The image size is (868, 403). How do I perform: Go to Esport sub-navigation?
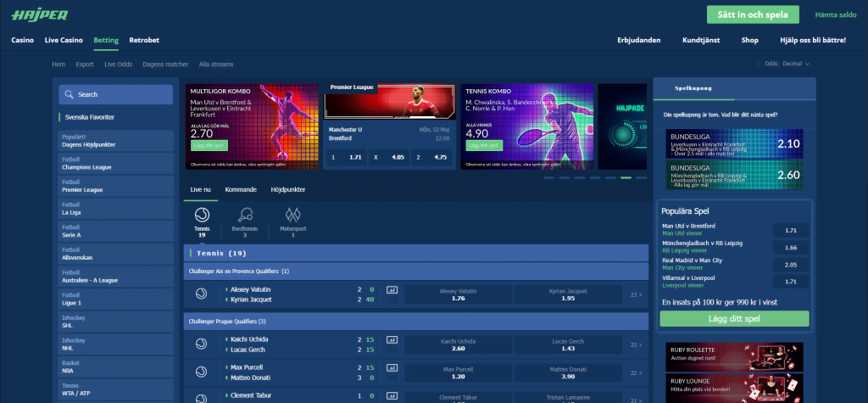coord(85,64)
